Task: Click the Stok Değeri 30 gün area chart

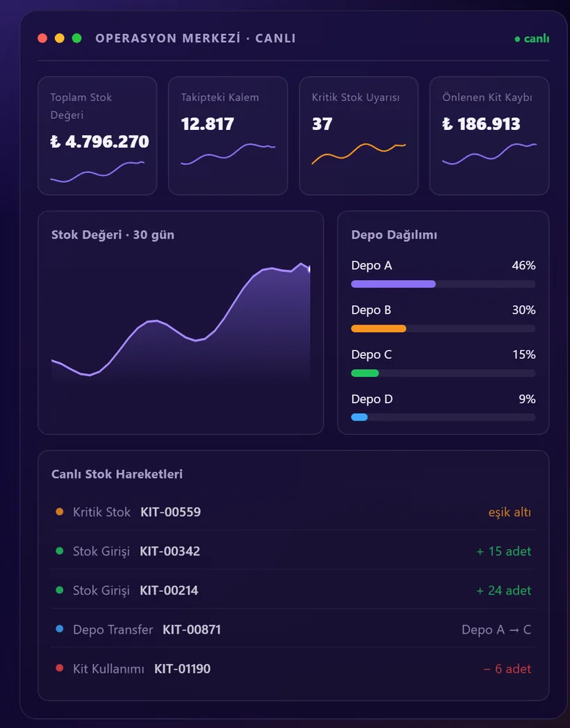Action: pos(181,323)
